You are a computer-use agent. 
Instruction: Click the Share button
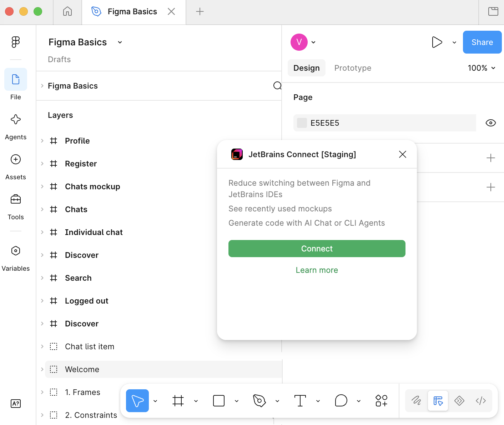pos(482,42)
